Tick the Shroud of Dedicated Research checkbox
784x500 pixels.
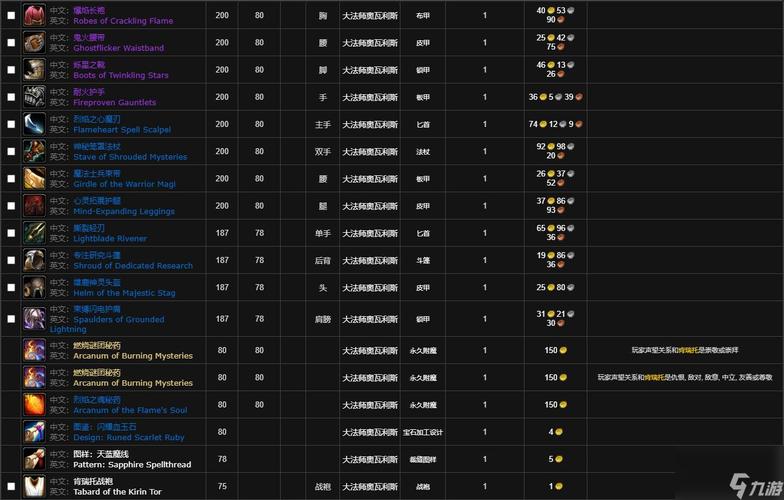pyautogui.click(x=11, y=260)
